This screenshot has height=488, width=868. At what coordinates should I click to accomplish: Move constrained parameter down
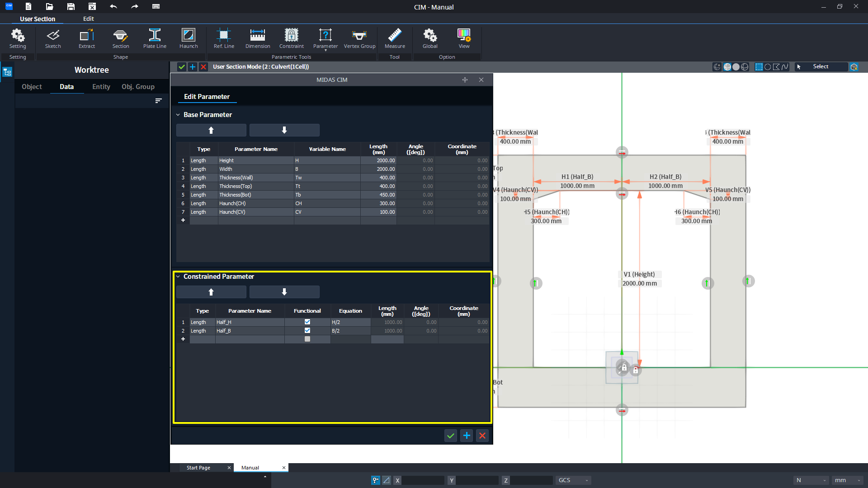click(284, 292)
